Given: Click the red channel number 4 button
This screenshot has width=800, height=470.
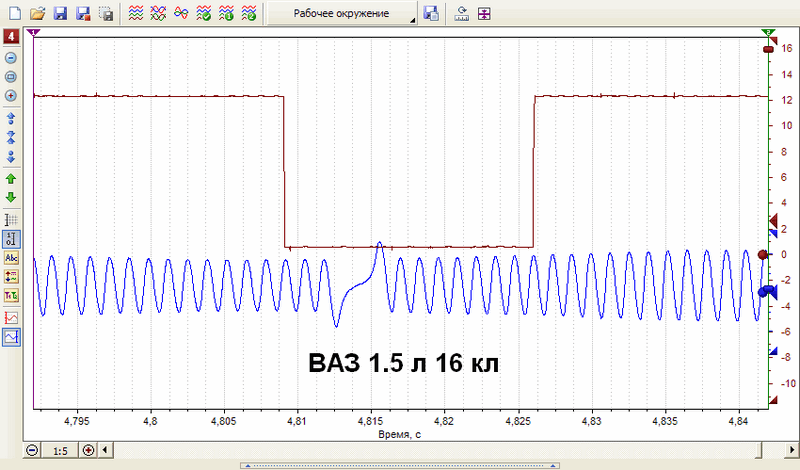Looking at the screenshot, I should tap(11, 36).
